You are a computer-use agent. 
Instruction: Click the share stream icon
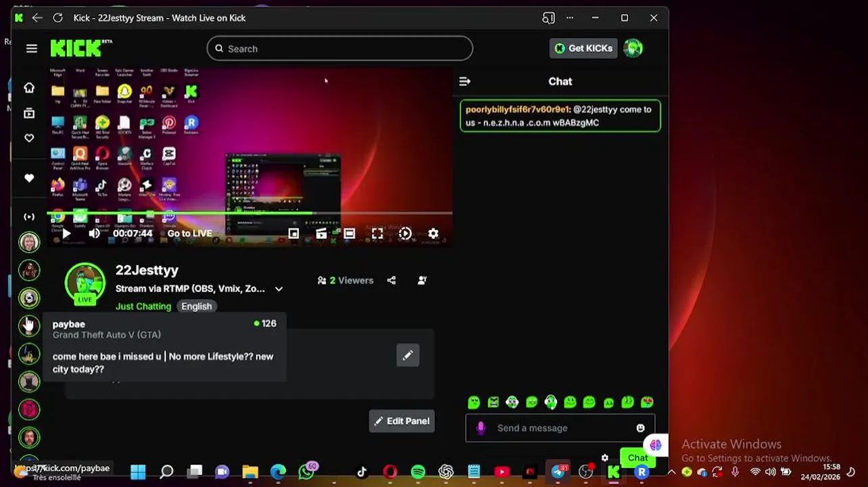tap(391, 280)
